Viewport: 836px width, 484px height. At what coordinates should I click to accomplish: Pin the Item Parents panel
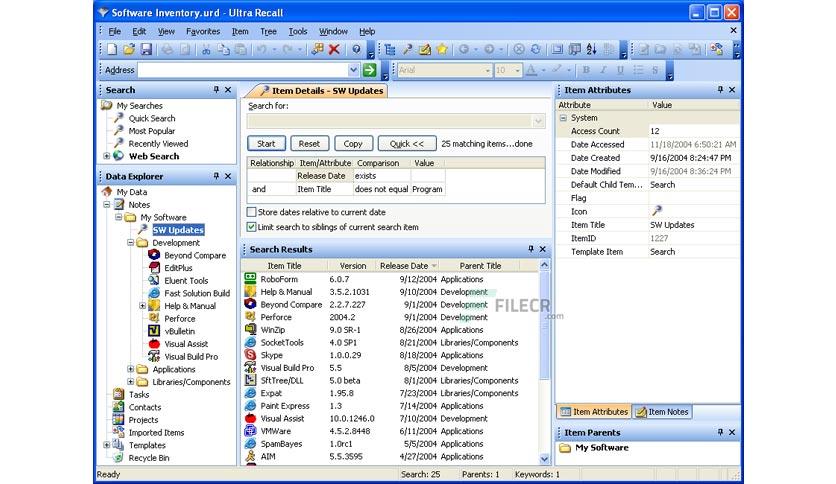click(720, 432)
